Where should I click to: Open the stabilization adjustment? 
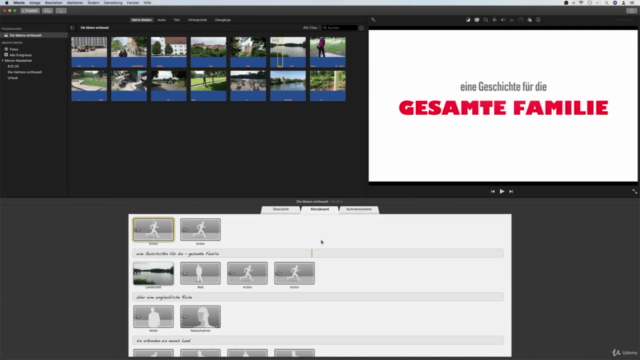[x=494, y=20]
